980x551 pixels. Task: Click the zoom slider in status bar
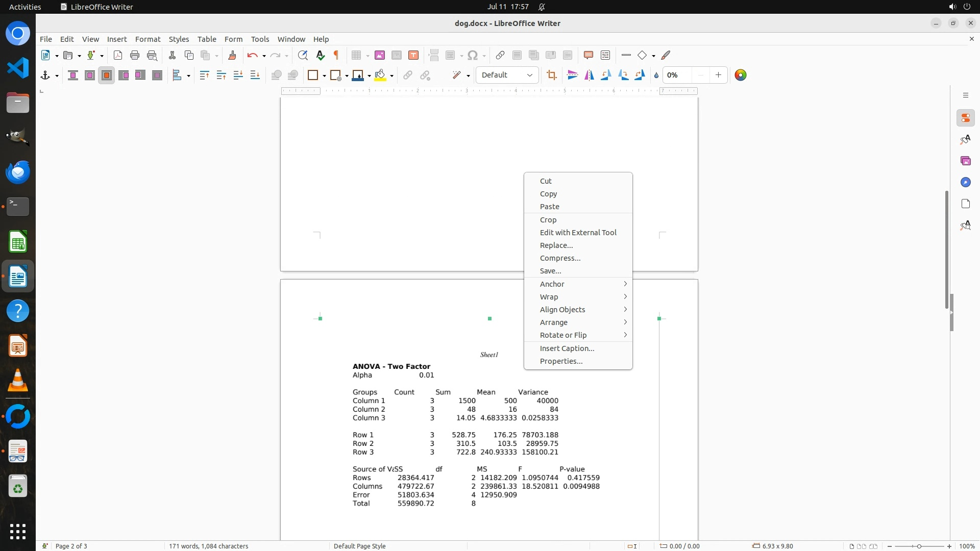[x=919, y=546]
